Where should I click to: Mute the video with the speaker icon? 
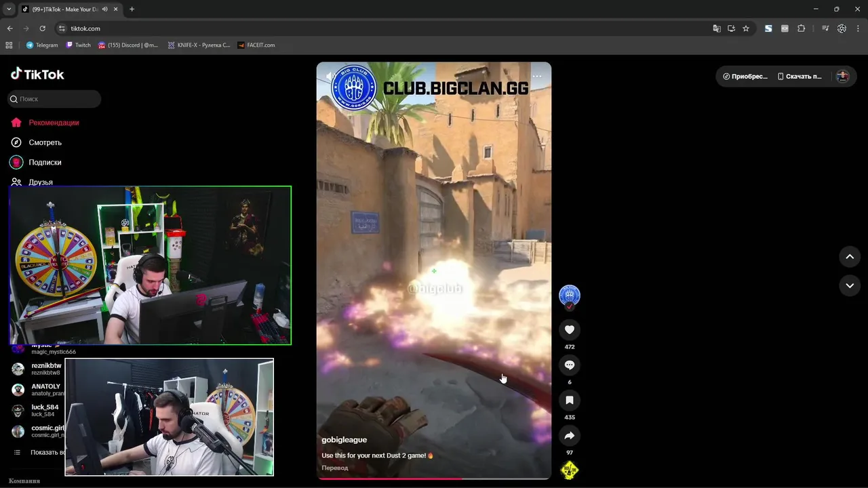pyautogui.click(x=330, y=76)
